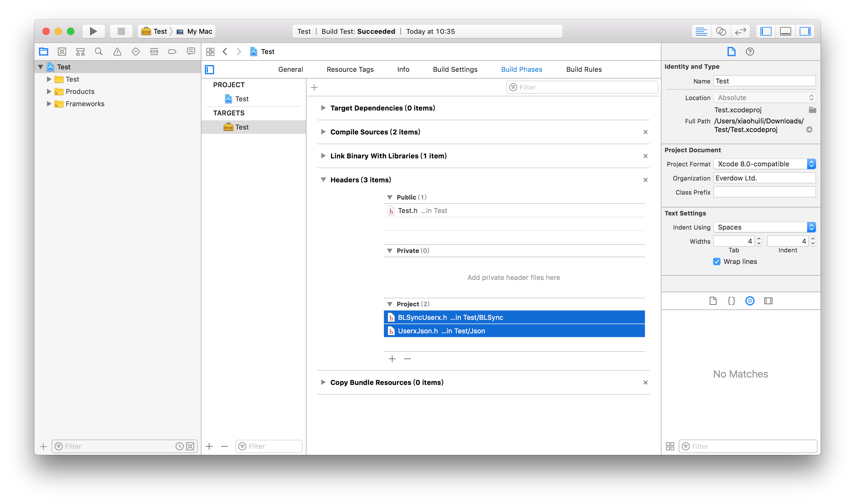Open the Build Settings tab
Image resolution: width=855 pixels, height=504 pixels.
click(455, 70)
